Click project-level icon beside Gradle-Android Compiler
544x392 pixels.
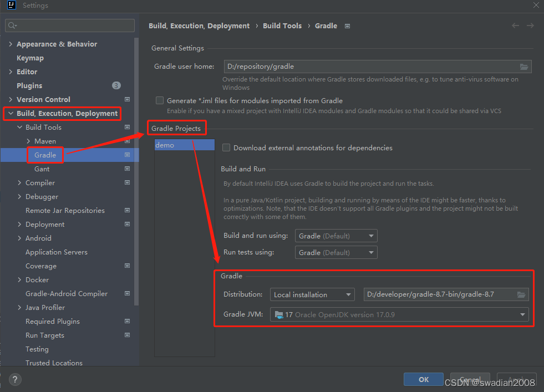pyautogui.click(x=128, y=294)
